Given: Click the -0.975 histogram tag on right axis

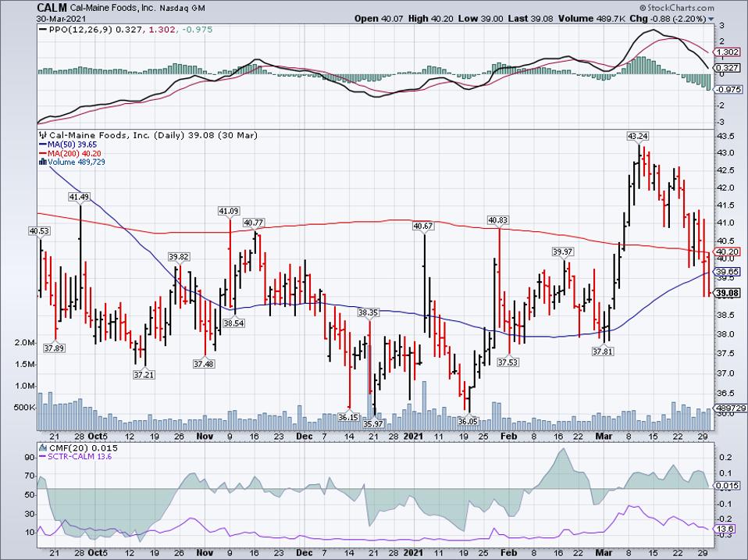Looking at the screenshot, I should 729,89.
